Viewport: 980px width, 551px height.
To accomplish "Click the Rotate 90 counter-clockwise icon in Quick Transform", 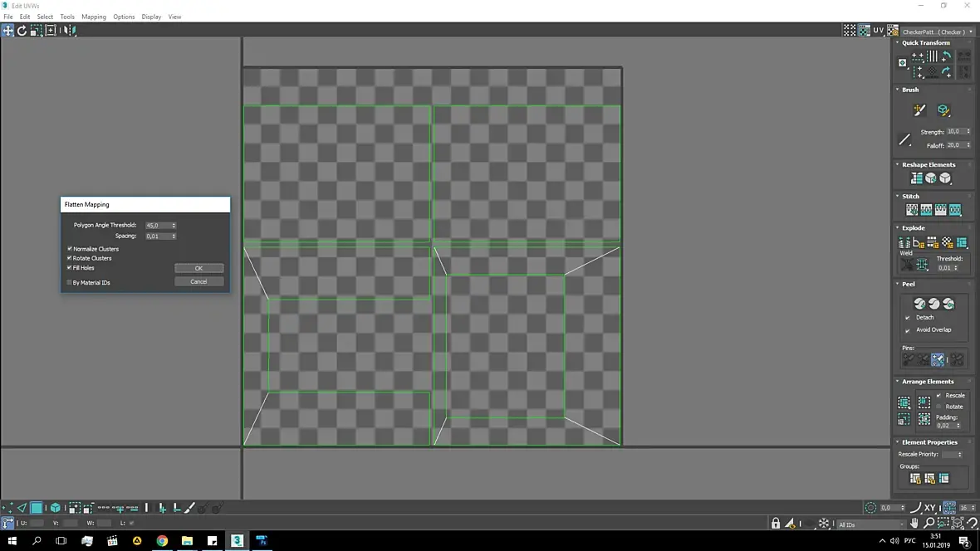I will pyautogui.click(x=946, y=57).
